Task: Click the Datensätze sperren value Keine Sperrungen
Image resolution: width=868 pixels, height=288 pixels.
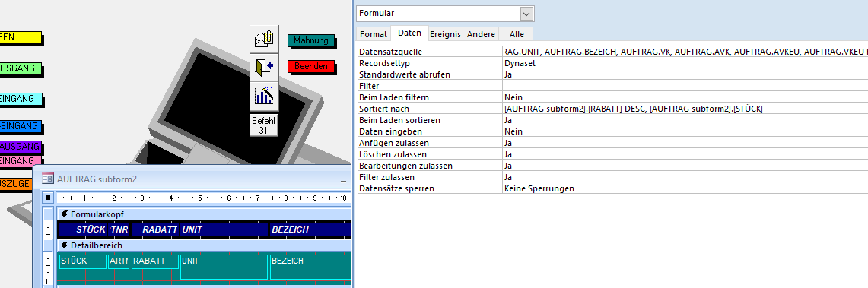Action: coord(685,188)
